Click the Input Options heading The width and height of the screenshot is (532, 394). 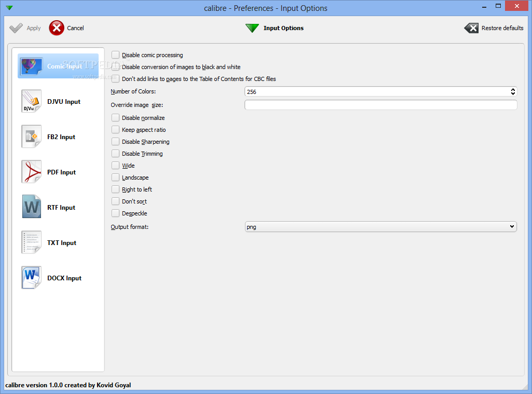283,28
